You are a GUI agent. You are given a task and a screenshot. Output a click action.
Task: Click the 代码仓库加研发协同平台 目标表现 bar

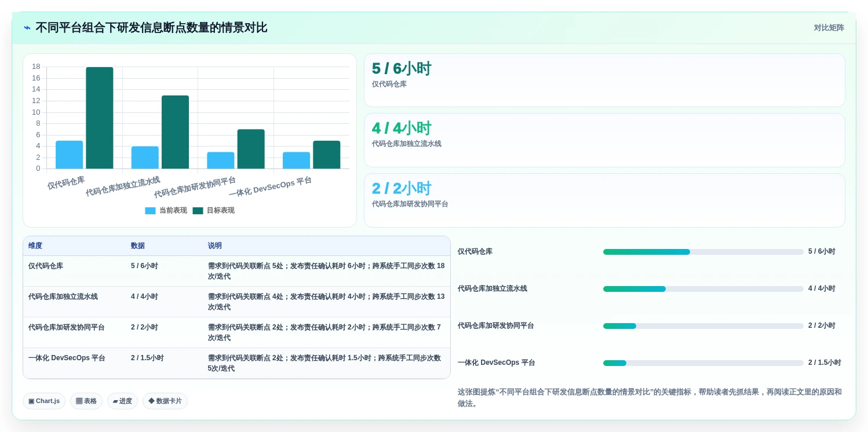point(251,149)
